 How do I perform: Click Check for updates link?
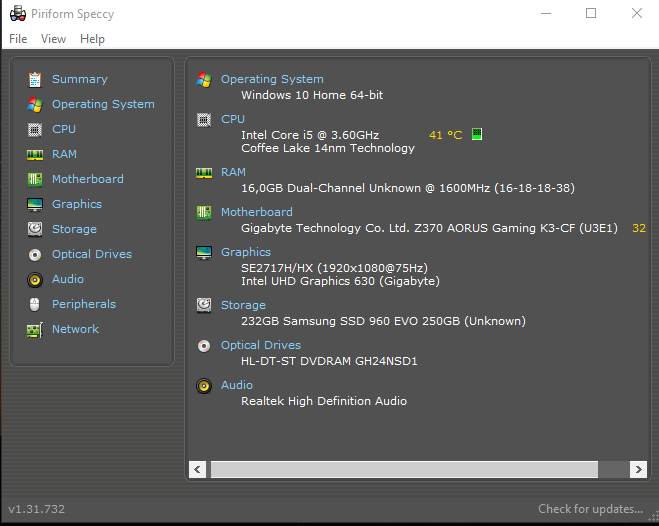pos(590,509)
